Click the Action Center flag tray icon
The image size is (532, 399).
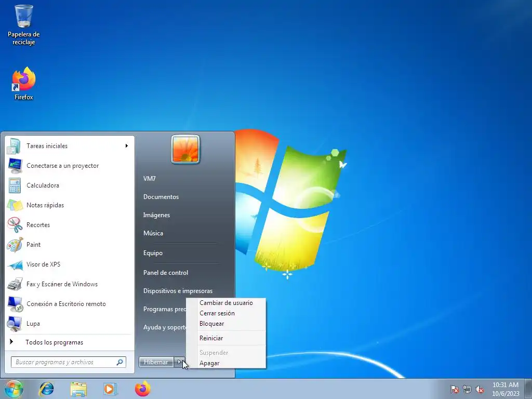click(x=454, y=389)
